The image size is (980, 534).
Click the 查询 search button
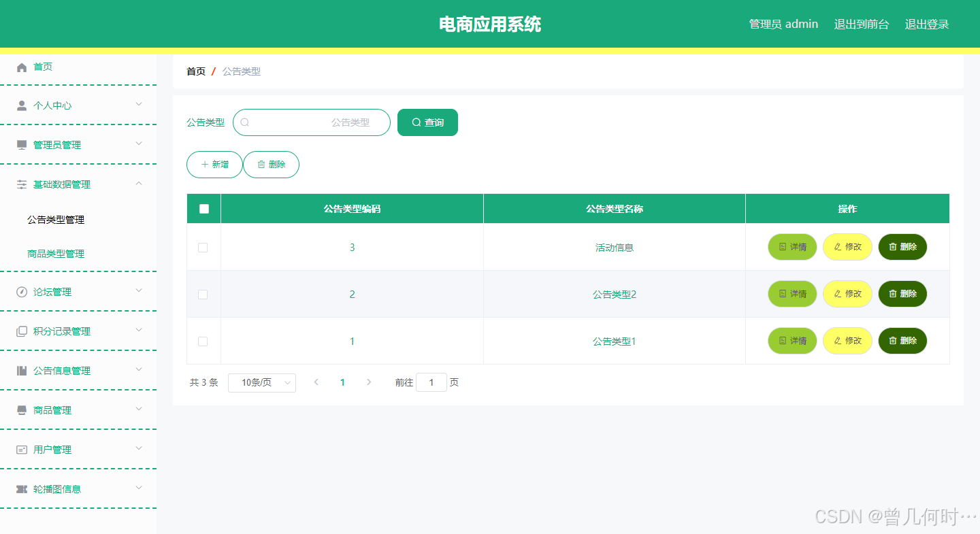point(427,122)
